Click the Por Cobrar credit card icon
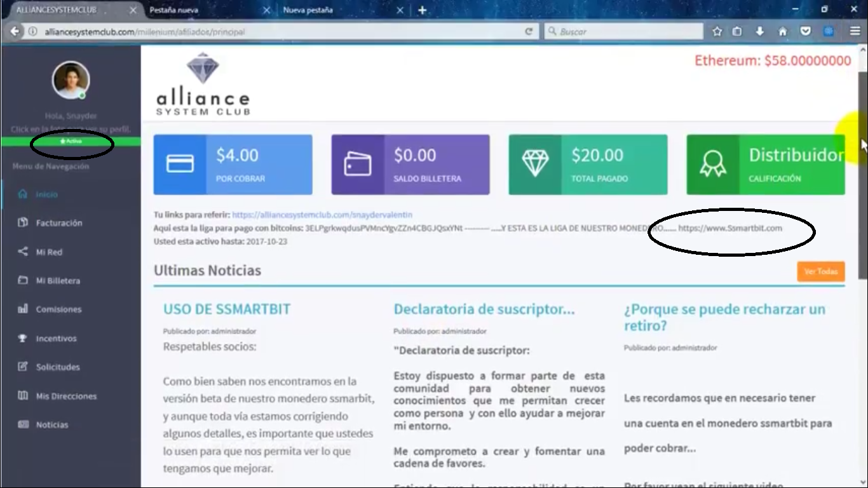868x488 pixels. [180, 164]
